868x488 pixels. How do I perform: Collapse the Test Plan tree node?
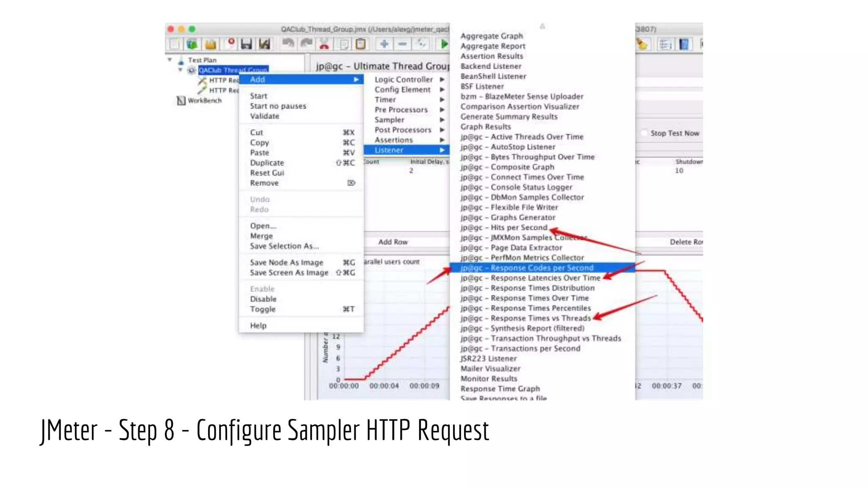[170, 60]
